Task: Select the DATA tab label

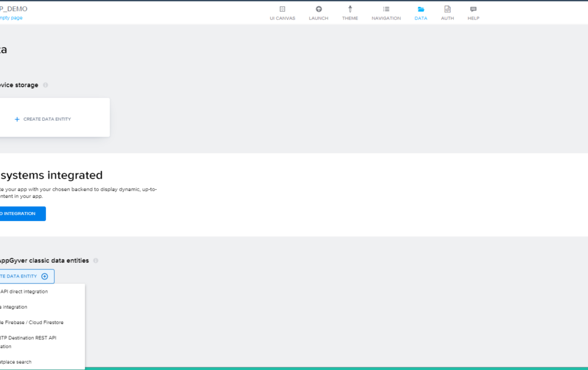Action: coord(421,18)
